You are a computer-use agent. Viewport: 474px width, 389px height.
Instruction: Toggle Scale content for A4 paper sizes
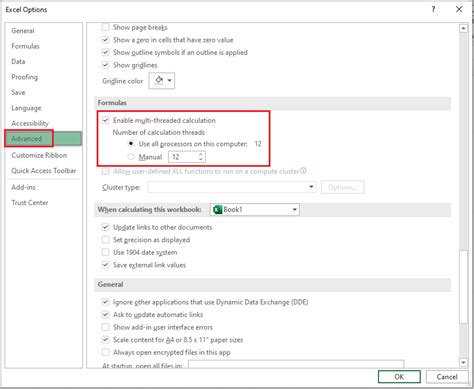[105, 340]
